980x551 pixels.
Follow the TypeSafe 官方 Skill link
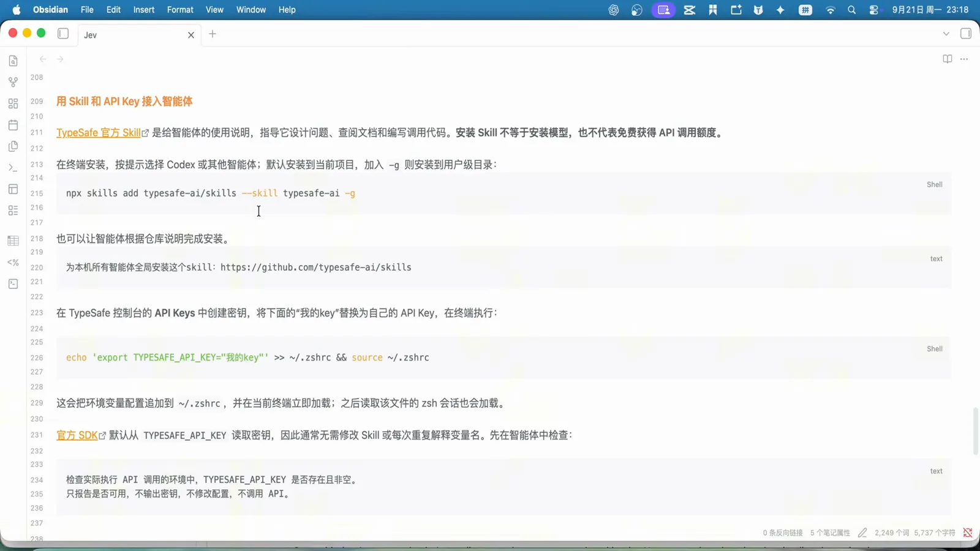pyautogui.click(x=99, y=133)
